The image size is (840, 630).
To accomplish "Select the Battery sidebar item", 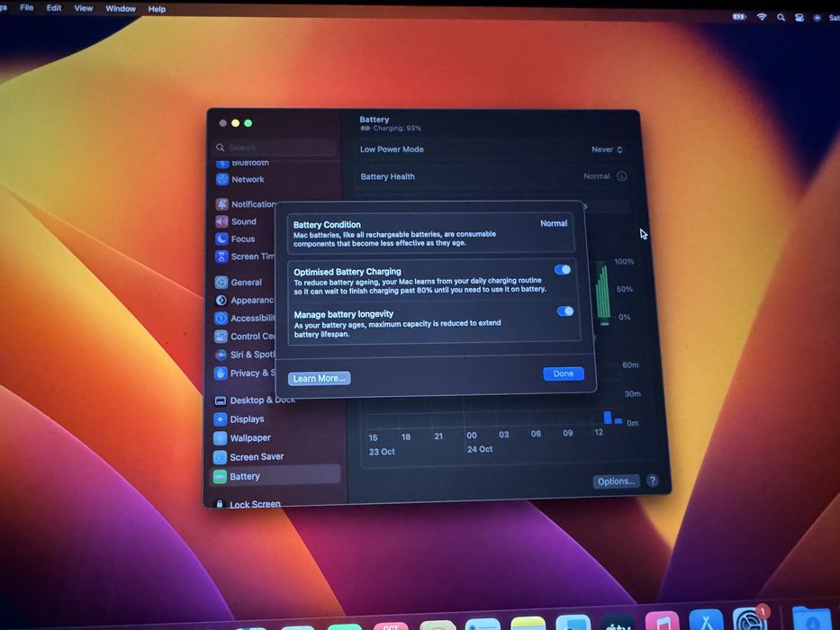I will tap(275, 476).
